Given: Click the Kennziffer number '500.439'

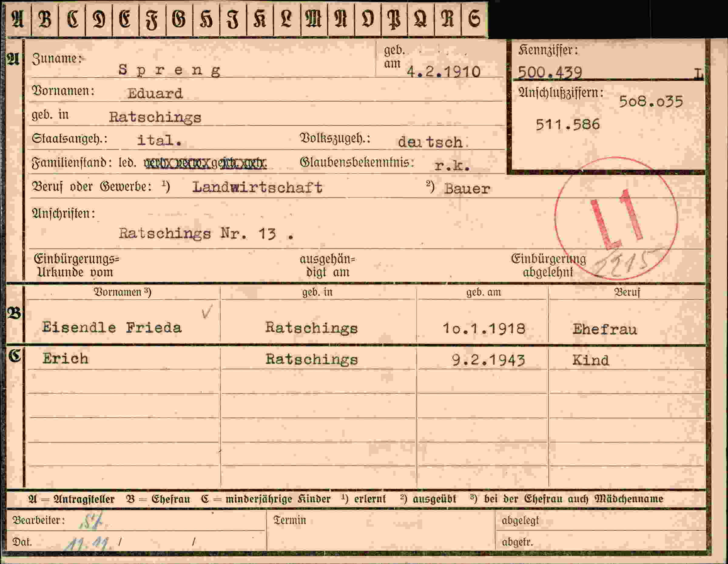Looking at the screenshot, I should click(550, 72).
